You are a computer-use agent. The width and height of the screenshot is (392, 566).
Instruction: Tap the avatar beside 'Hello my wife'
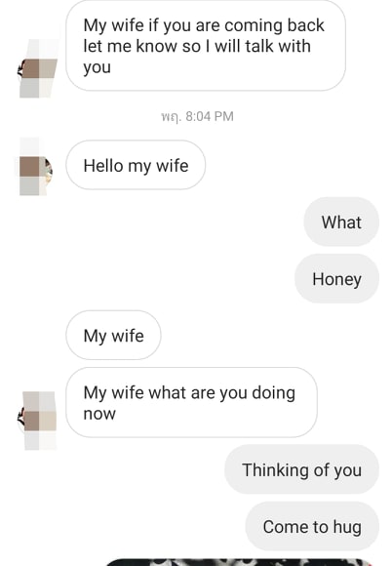point(36,167)
